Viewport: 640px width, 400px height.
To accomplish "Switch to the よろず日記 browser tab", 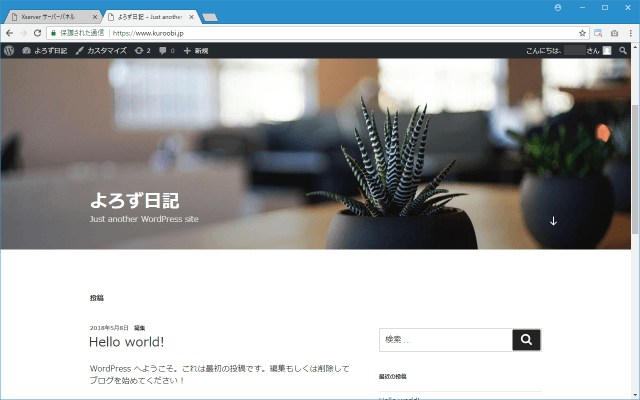I will click(x=149, y=17).
